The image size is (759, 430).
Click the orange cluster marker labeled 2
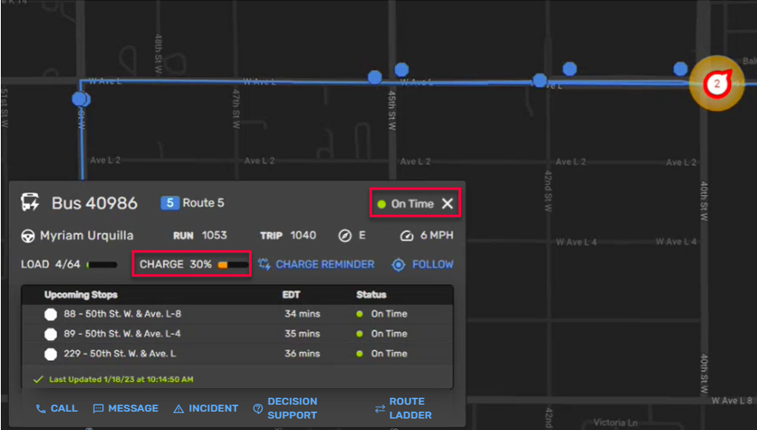click(716, 84)
